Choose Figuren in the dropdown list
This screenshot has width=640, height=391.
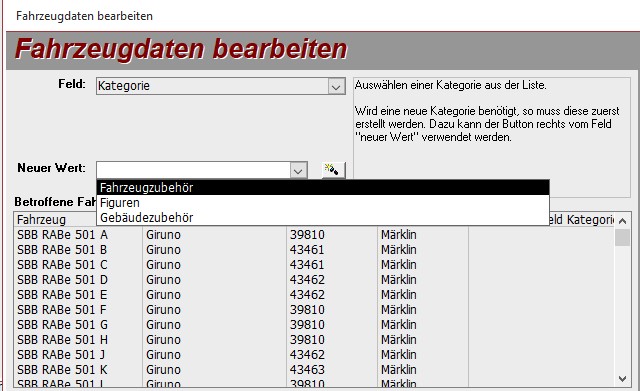pyautogui.click(x=323, y=203)
